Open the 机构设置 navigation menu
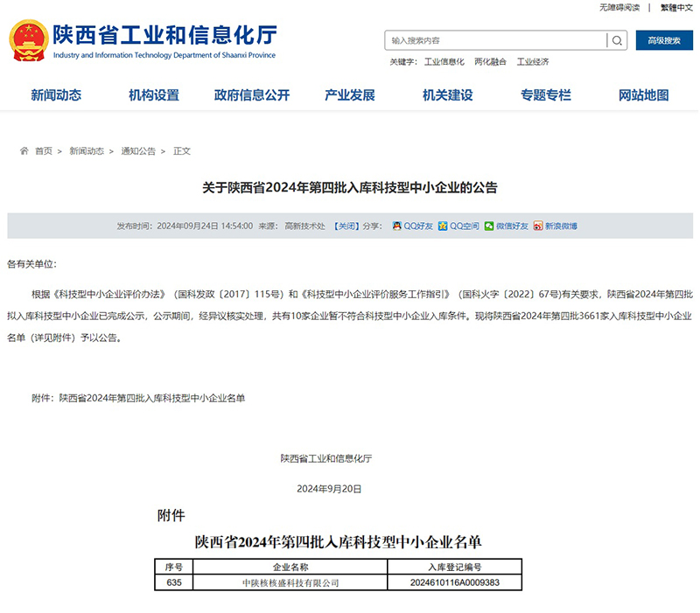 coord(154,95)
